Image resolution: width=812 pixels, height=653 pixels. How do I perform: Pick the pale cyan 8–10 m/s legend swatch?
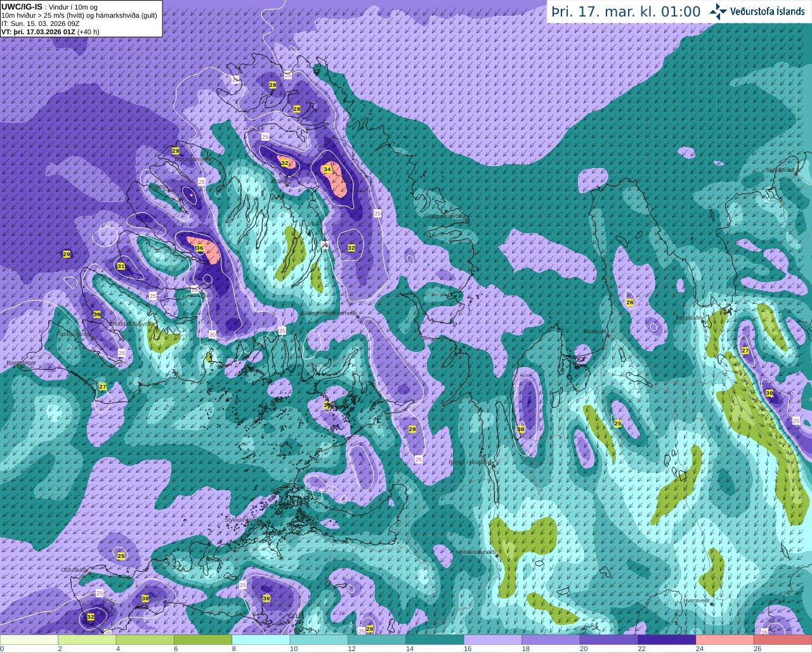click(261, 640)
